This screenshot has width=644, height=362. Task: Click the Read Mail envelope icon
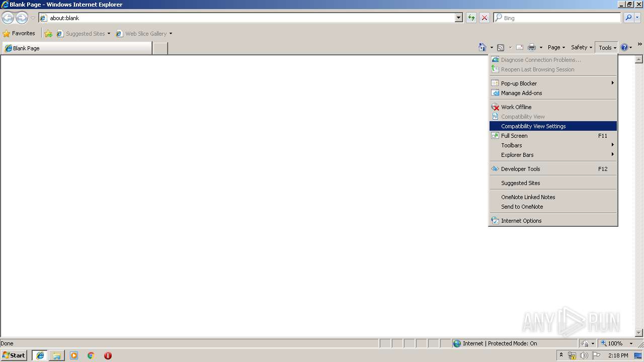(520, 47)
